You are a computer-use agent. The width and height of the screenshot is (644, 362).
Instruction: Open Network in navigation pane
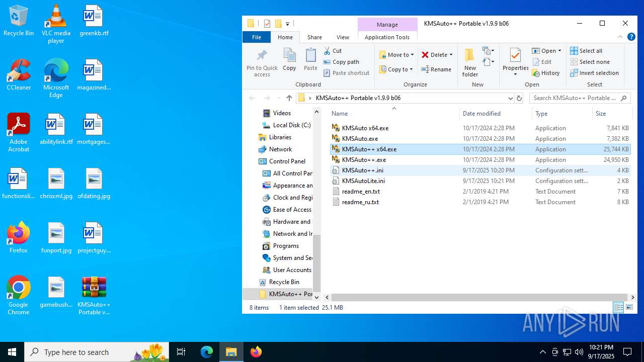click(x=275, y=149)
